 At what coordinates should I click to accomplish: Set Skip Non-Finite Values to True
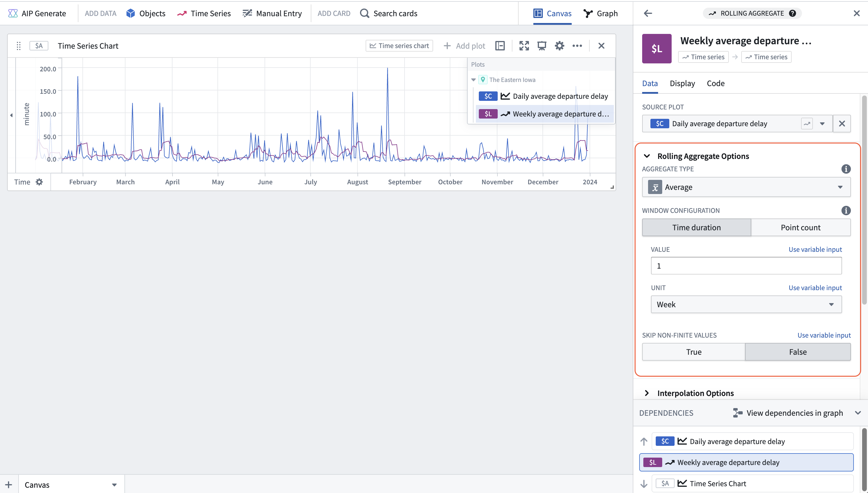(x=693, y=352)
